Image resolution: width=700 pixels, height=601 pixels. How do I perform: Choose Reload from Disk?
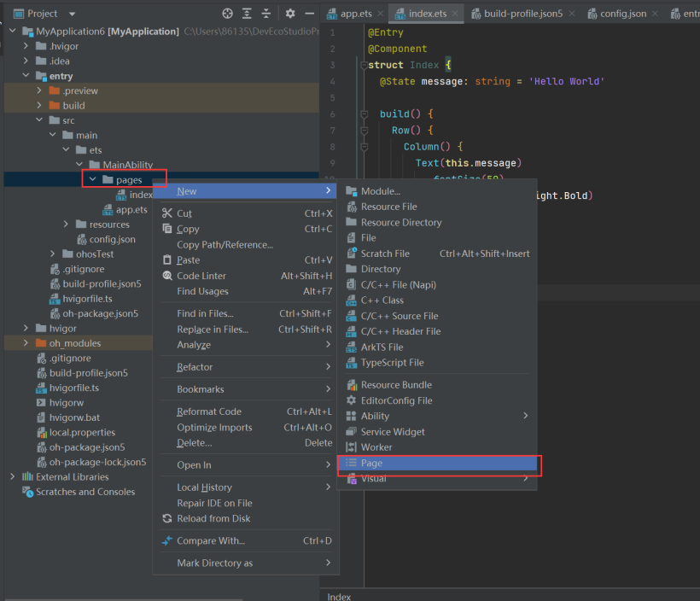pyautogui.click(x=247, y=518)
